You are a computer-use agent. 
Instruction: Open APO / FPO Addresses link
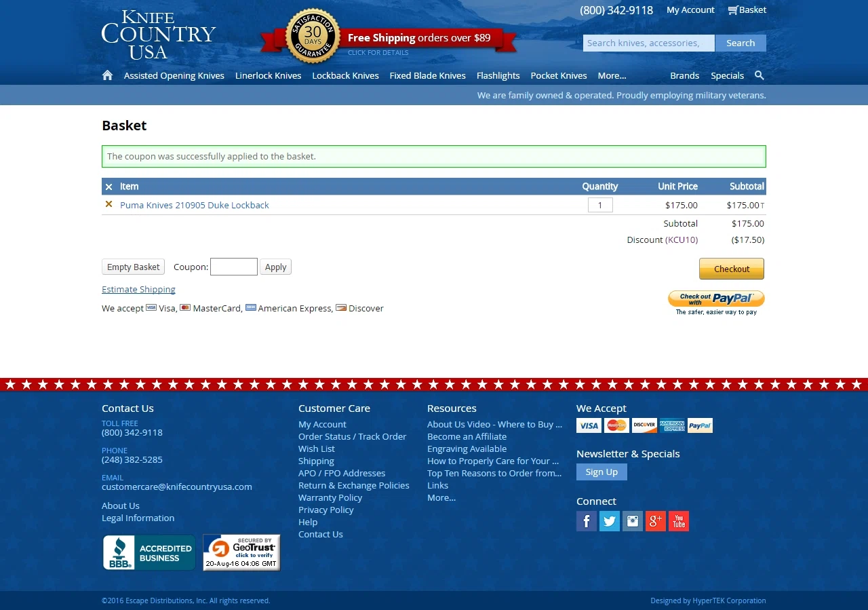pyautogui.click(x=342, y=473)
